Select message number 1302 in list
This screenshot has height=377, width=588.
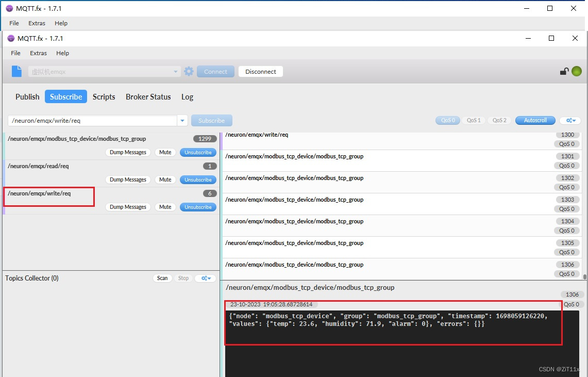[x=402, y=183]
